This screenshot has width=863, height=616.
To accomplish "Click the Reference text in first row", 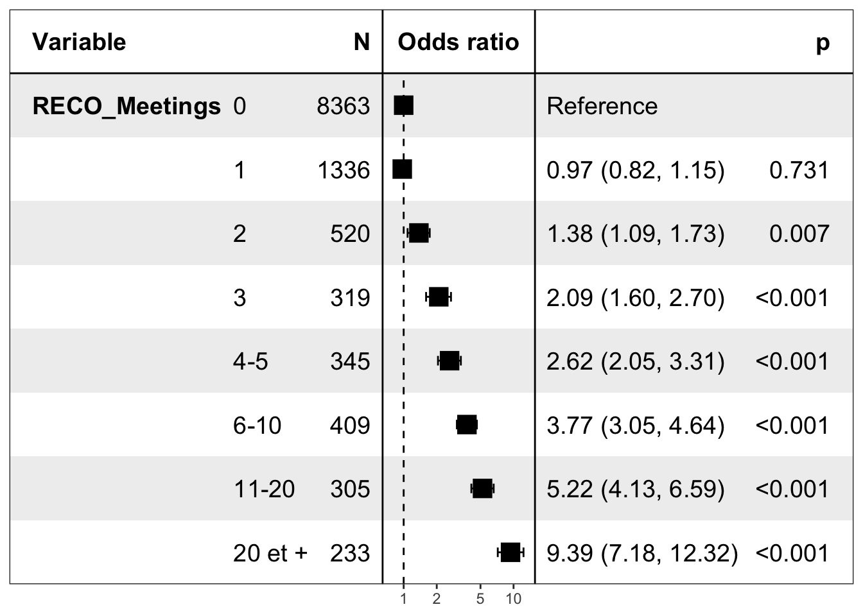I will [602, 106].
